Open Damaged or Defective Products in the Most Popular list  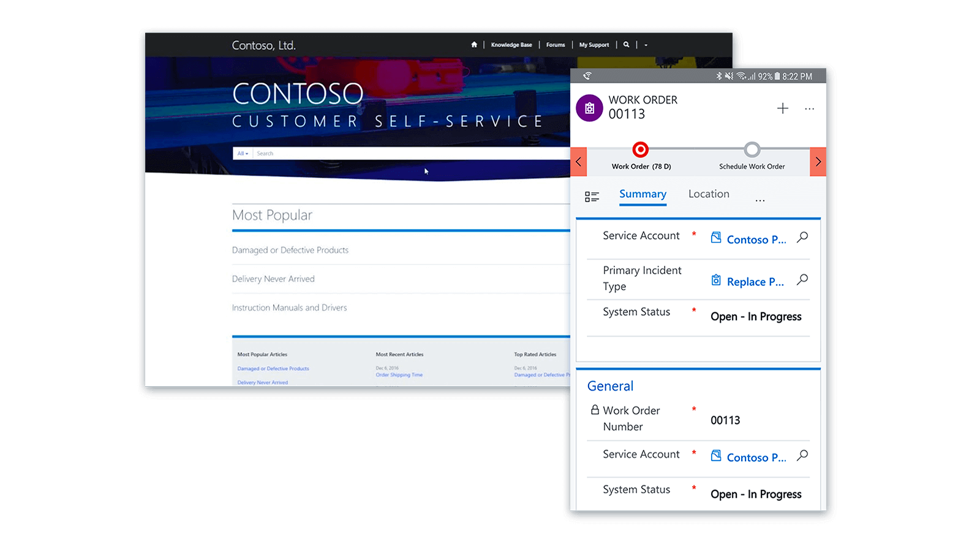290,250
